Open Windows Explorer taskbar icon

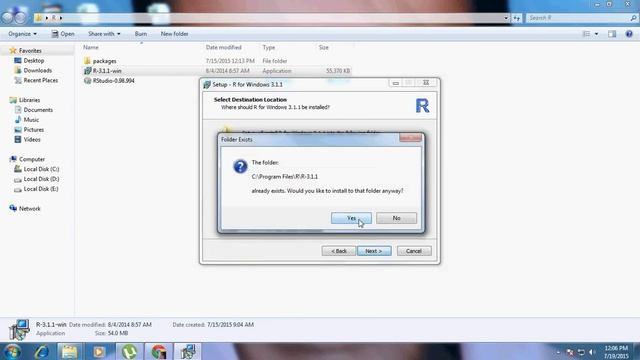[x=70, y=351]
